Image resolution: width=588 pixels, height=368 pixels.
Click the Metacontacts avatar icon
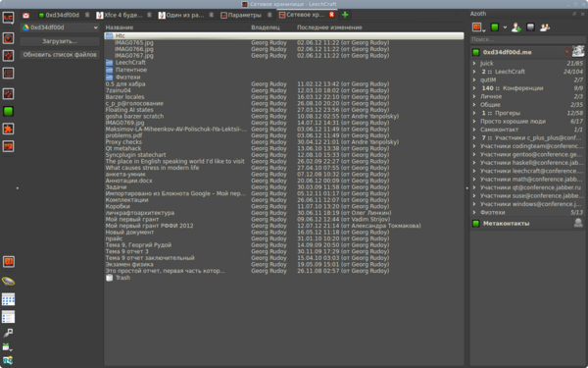578,223
